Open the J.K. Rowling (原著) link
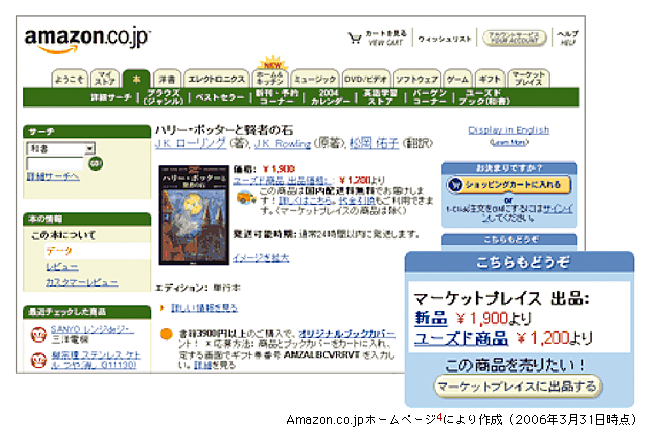Image resolution: width=650 pixels, height=439 pixels. [282, 143]
